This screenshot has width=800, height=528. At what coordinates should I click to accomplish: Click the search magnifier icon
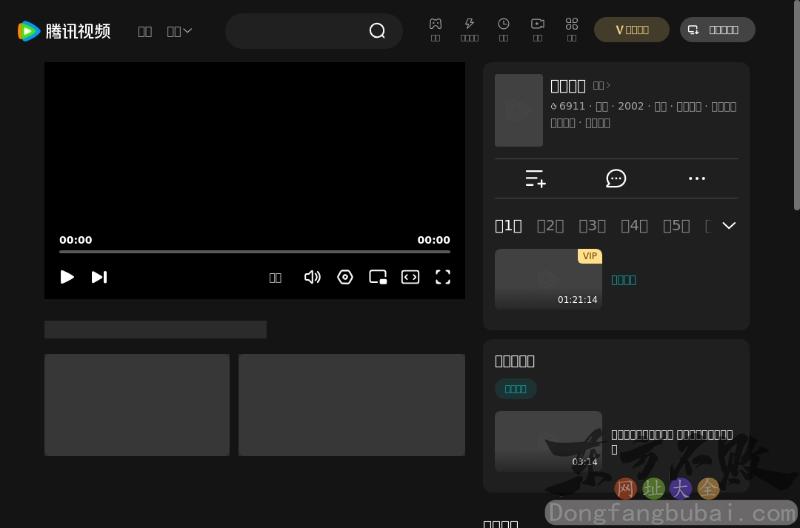(x=377, y=31)
